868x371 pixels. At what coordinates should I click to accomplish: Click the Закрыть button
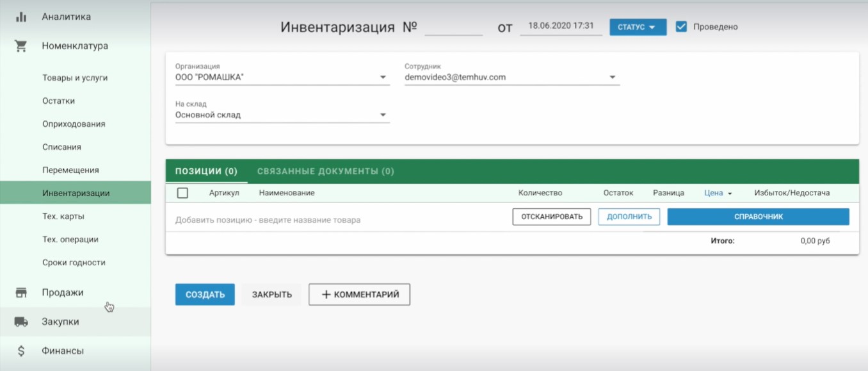[272, 295]
